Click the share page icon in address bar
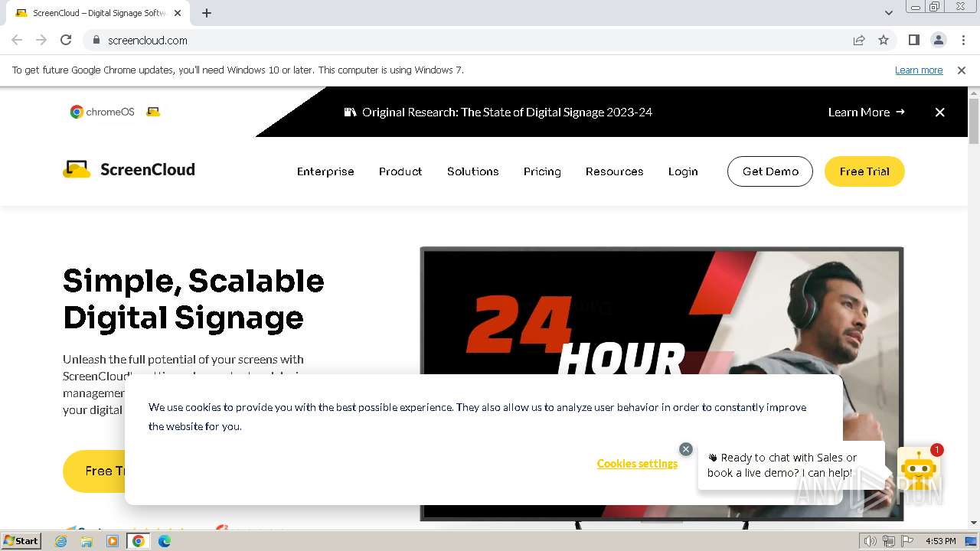This screenshot has width=980, height=551. coord(859,40)
